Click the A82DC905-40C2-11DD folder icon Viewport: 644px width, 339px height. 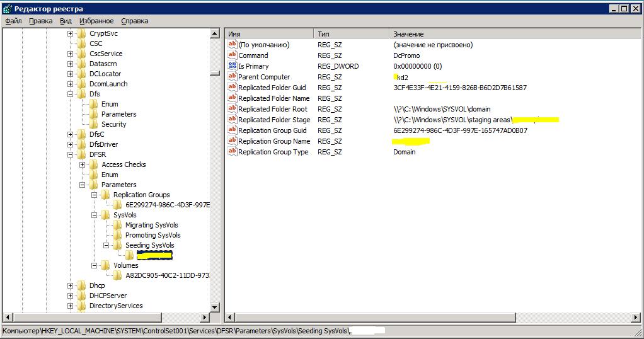[117, 275]
